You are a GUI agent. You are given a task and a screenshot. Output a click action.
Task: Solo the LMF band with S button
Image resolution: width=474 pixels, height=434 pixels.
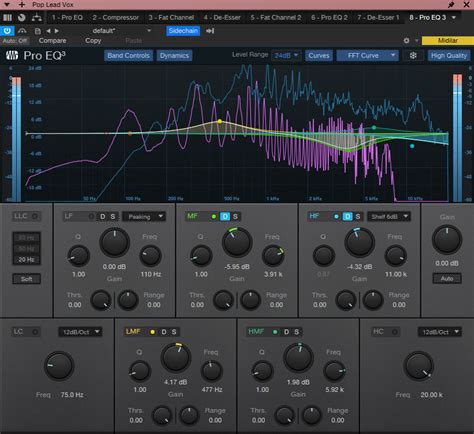coord(174,332)
